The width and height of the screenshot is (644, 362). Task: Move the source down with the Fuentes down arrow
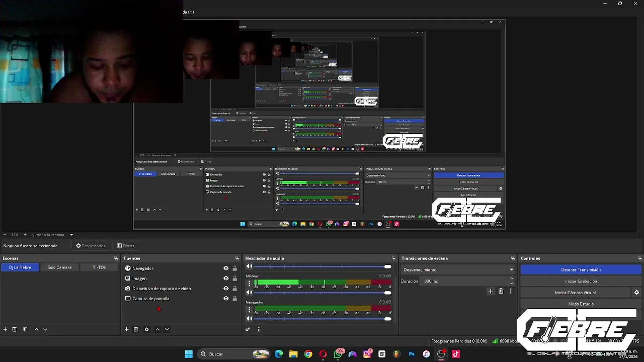[167, 329]
